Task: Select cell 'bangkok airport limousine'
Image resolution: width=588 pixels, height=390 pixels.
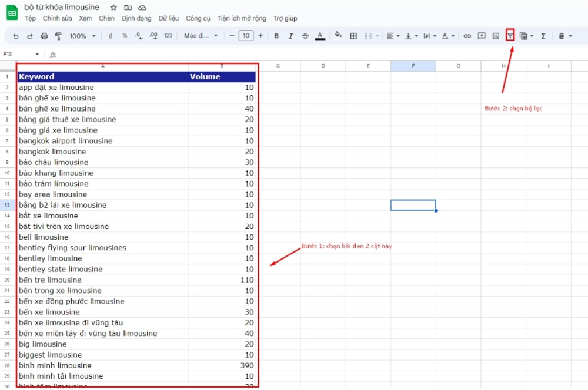Action: pos(102,141)
